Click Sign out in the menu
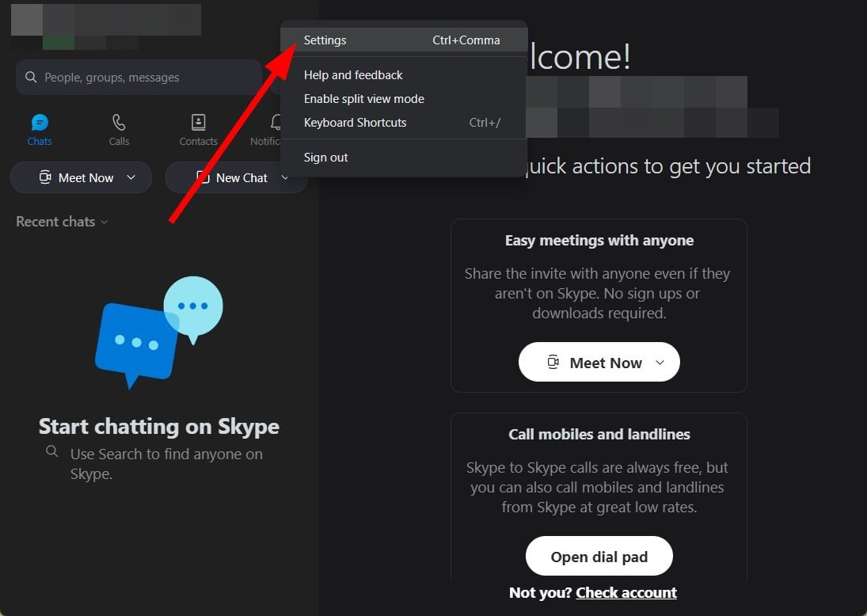Image resolution: width=867 pixels, height=616 pixels. coord(325,158)
